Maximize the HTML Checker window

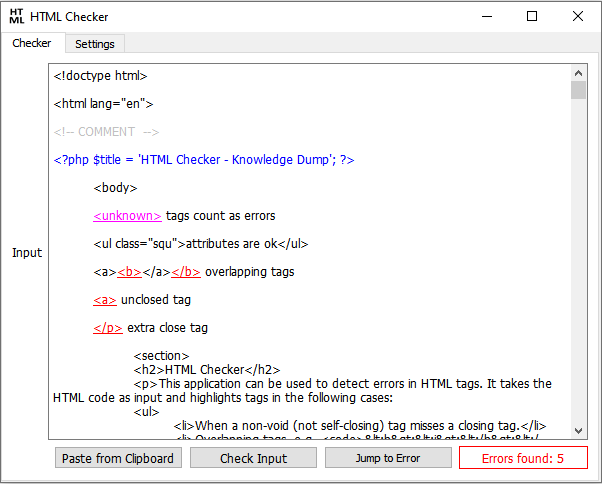coord(532,16)
